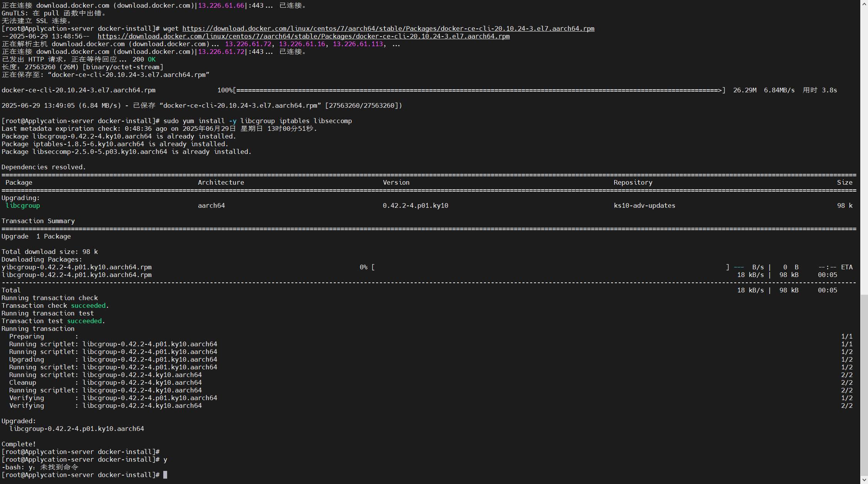The width and height of the screenshot is (868, 484).
Task: Select the libcgroup package name in table
Action: click(23, 205)
